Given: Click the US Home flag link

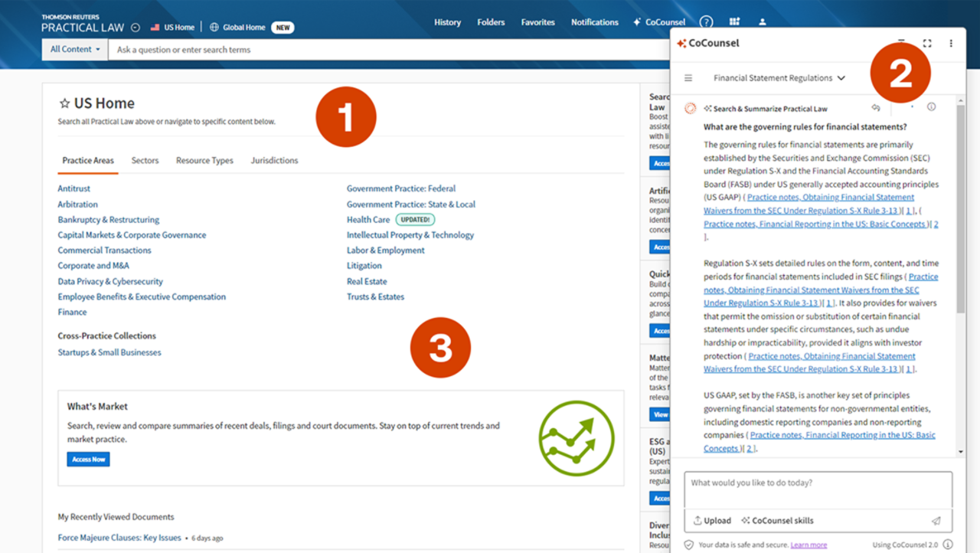Looking at the screenshot, I should coord(172,28).
